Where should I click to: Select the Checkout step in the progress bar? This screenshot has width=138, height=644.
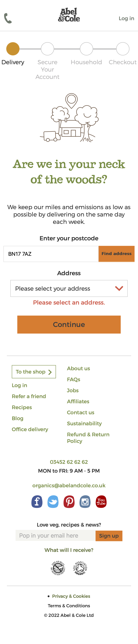coord(123,49)
